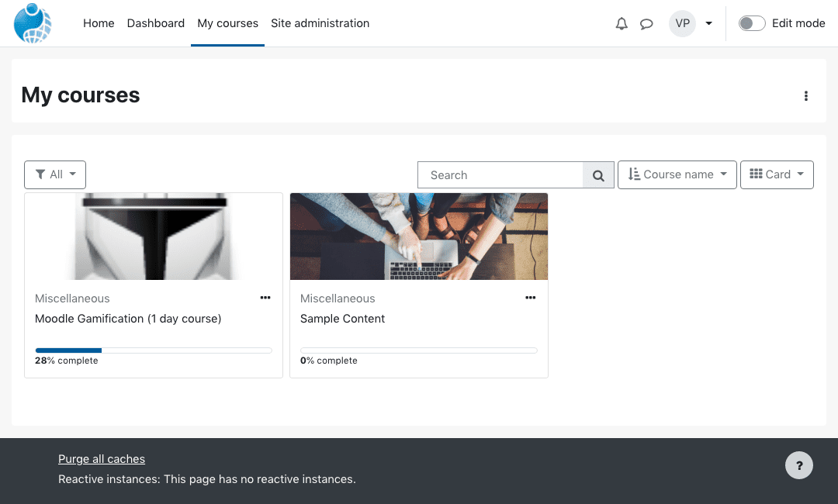Open Site administration

point(320,23)
